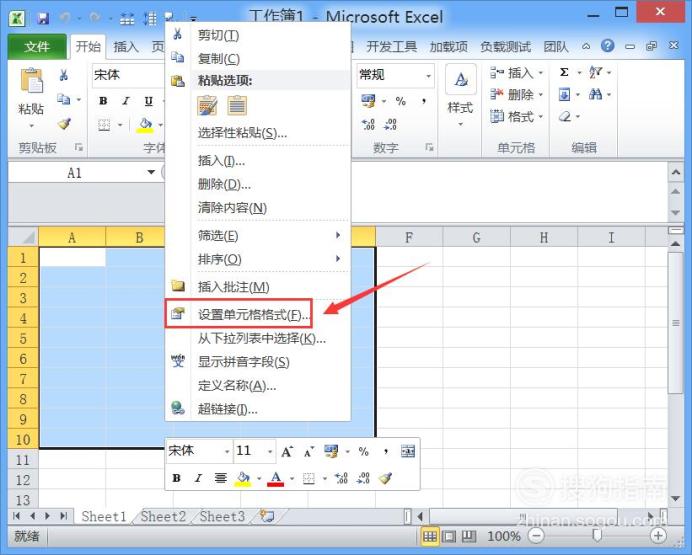Screen dimensions: 692x555
Task: Click the ribbon fill color bucket icon
Action: (145, 125)
